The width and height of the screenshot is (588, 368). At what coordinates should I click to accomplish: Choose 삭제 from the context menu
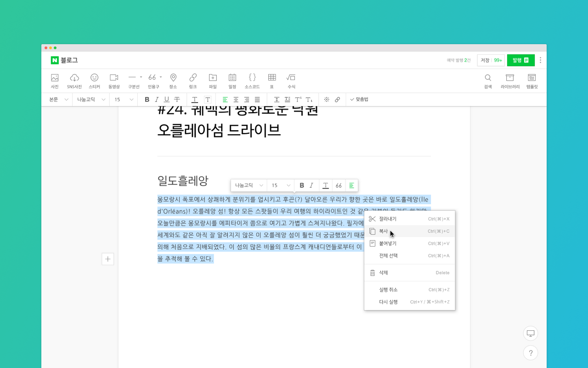tap(410, 273)
